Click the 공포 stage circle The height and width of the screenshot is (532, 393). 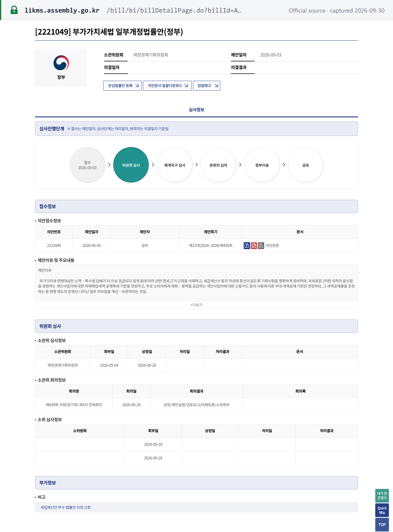click(306, 165)
